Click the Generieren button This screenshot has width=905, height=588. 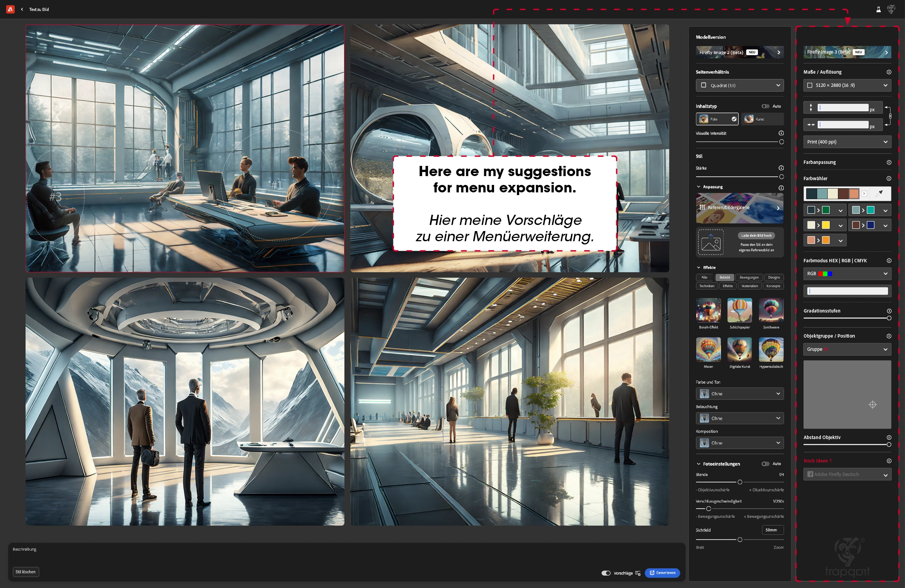(662, 572)
